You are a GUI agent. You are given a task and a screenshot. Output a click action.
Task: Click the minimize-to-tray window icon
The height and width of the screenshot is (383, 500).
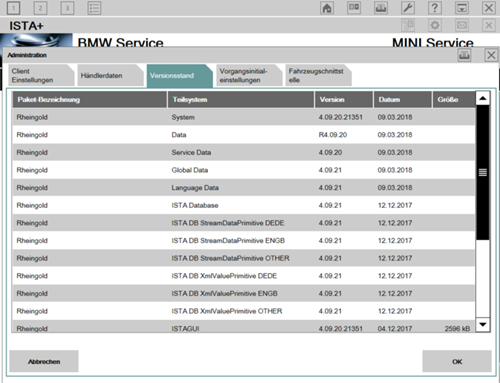(462, 8)
